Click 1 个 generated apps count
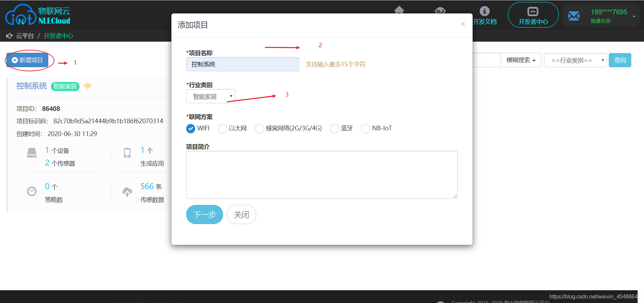 [147, 150]
